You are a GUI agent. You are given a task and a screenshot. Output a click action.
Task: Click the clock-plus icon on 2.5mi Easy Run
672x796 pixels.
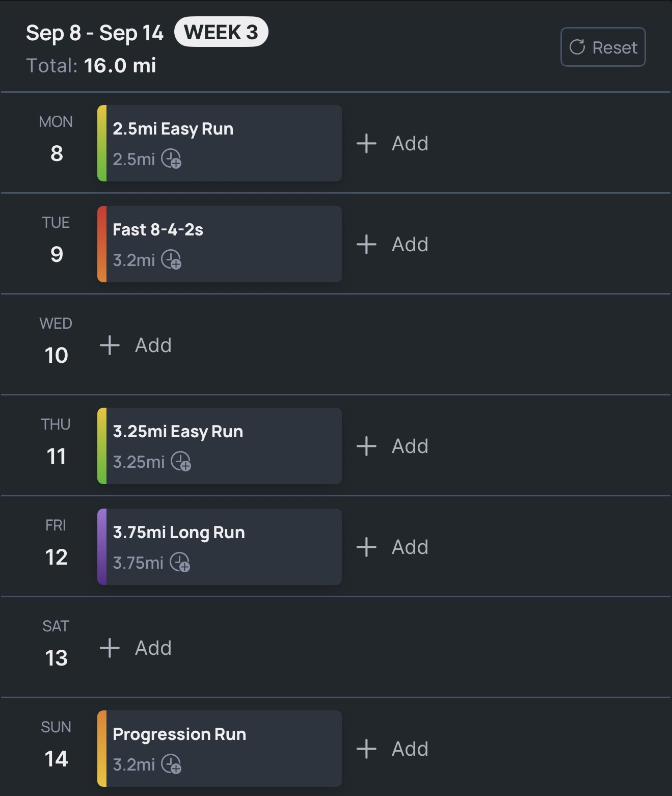[x=171, y=159]
